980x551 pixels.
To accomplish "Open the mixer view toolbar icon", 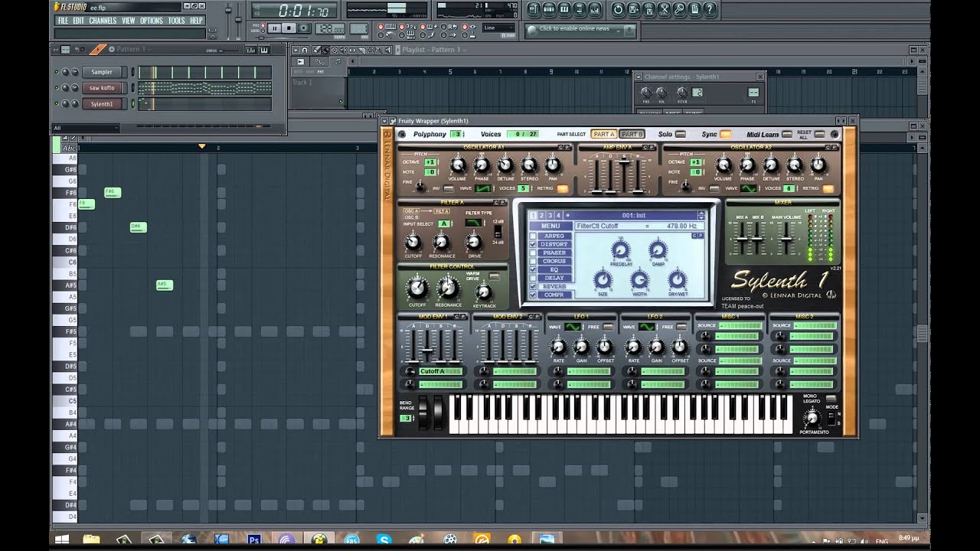I will [x=594, y=9].
